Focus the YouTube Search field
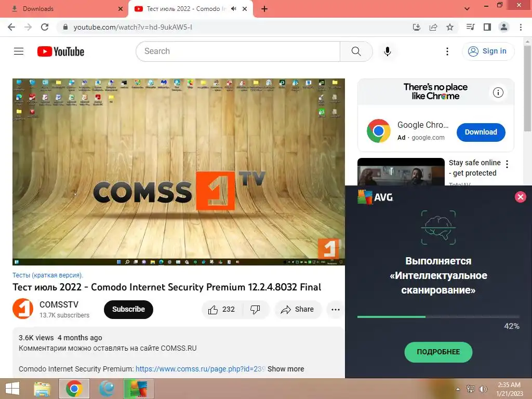This screenshot has width=532, height=399. 238,51
